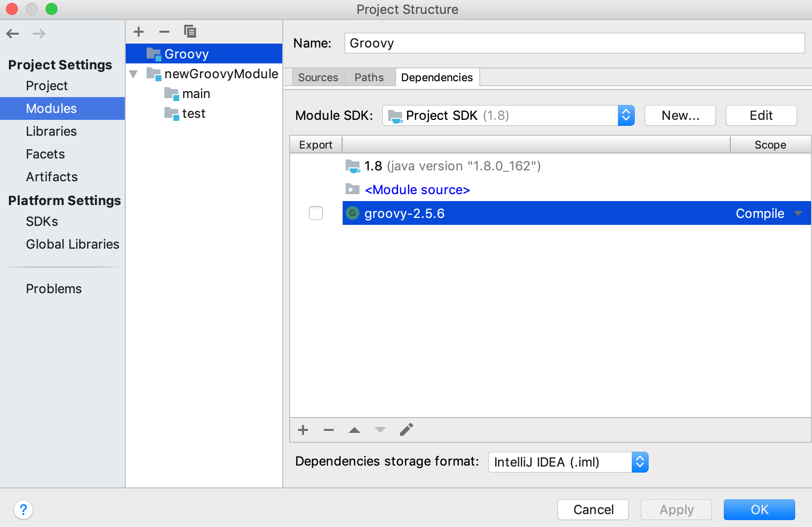Open help with the question mark
This screenshot has height=527, width=812.
23,510
